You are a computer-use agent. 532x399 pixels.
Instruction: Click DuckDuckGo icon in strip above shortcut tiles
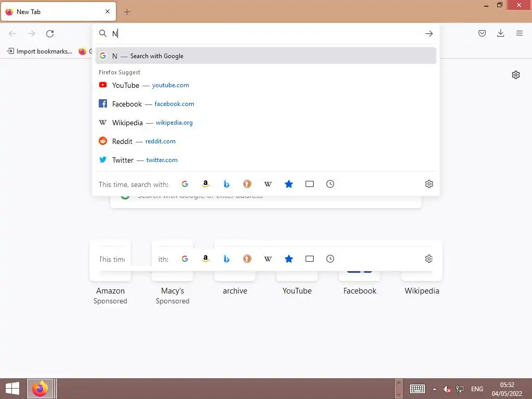click(x=247, y=259)
